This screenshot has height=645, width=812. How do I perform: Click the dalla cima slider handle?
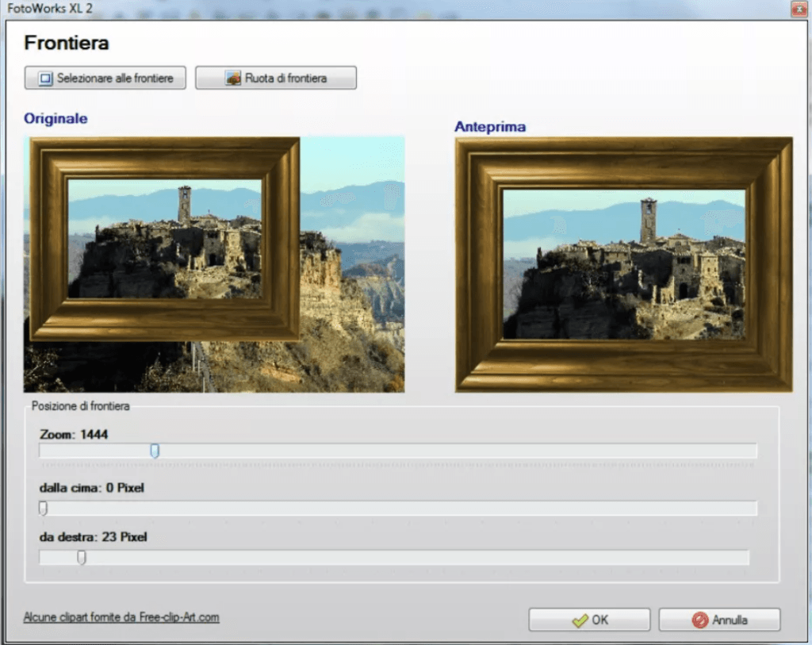coord(43,508)
